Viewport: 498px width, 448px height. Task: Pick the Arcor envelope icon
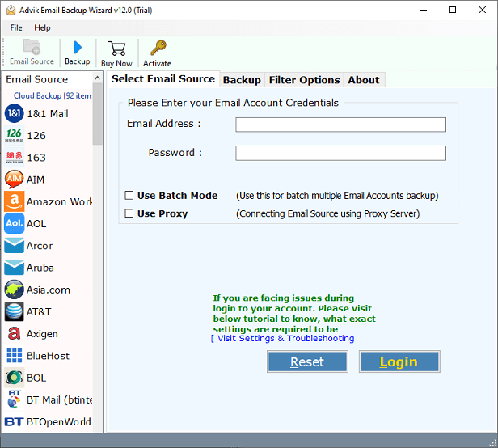point(14,246)
